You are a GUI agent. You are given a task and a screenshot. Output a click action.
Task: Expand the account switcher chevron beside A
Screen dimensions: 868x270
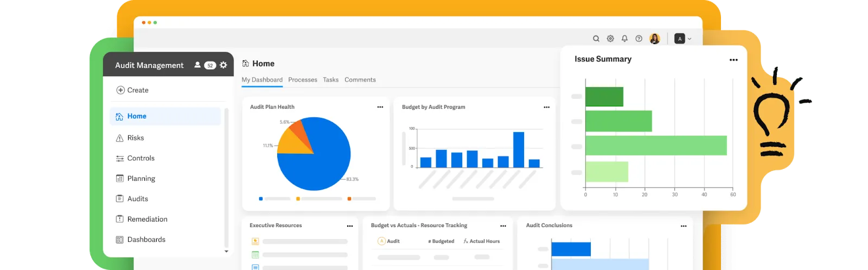click(690, 39)
